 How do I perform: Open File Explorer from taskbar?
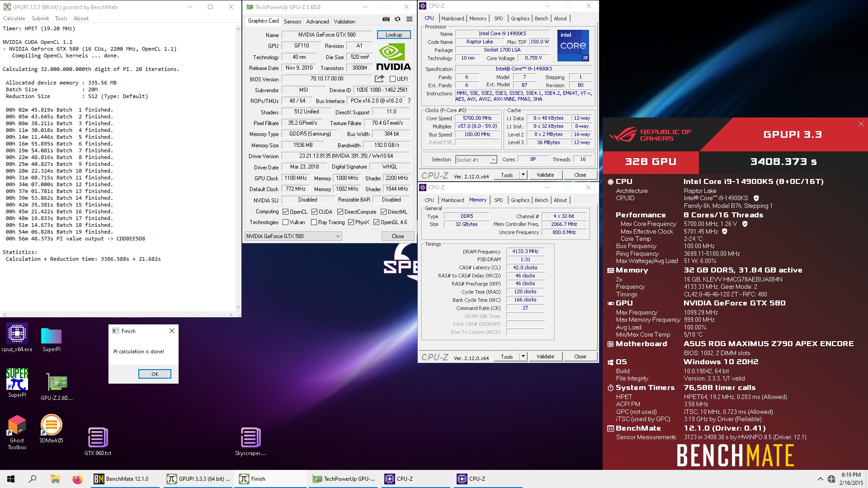click(x=55, y=479)
